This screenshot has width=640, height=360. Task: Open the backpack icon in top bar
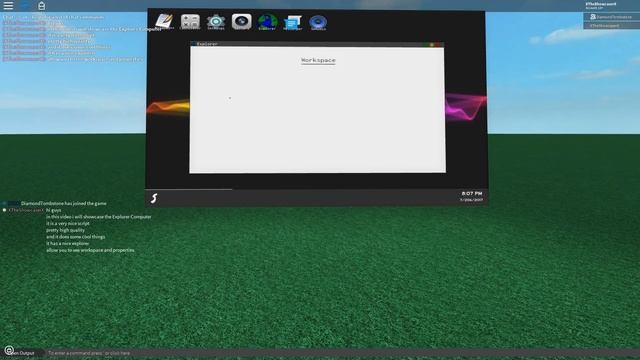41,5
